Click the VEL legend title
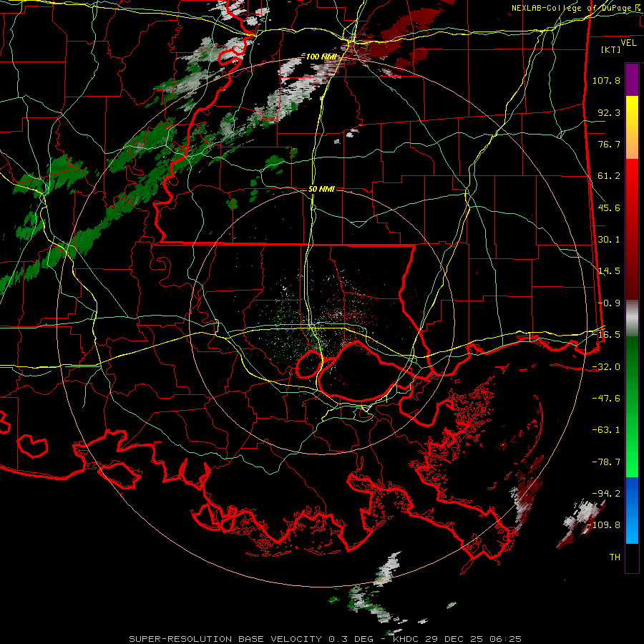The width and height of the screenshot is (644, 644). coord(628,43)
